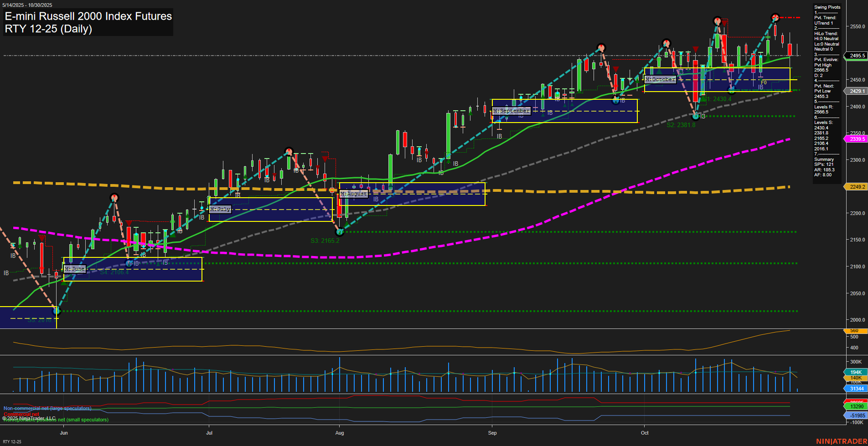Select the M:July range label
Image resolution: width=868 pixels, height=446 pixels.
point(220,209)
